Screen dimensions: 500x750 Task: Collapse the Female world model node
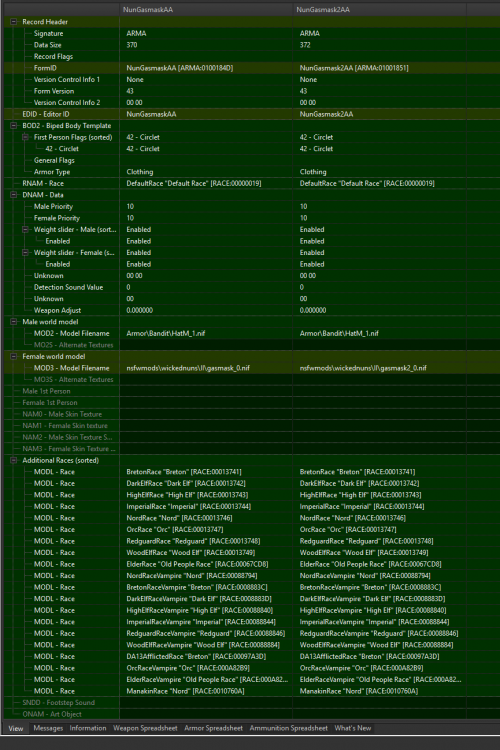coord(13,356)
